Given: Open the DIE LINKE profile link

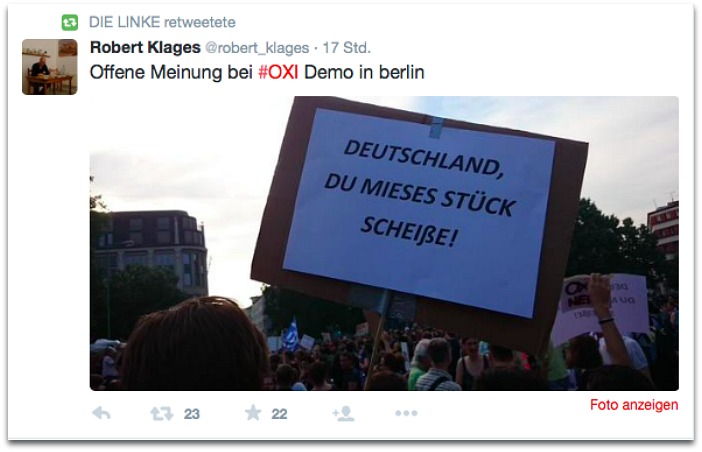Looking at the screenshot, I should (124, 22).
